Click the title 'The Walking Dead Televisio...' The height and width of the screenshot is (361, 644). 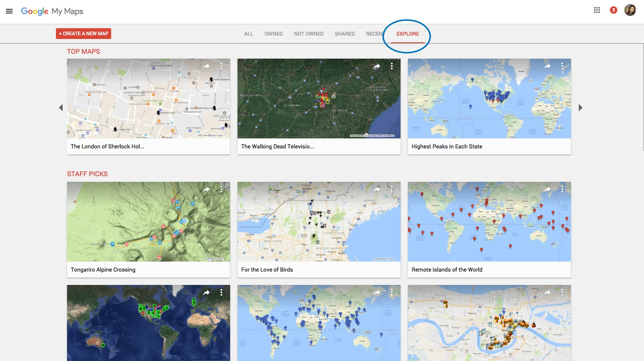coord(278,147)
